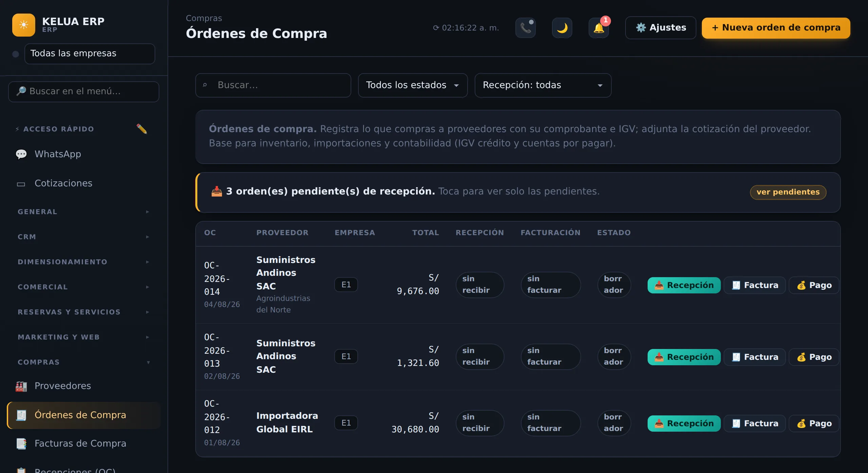Click sin recibir status for OC-2026-014

[480, 285]
